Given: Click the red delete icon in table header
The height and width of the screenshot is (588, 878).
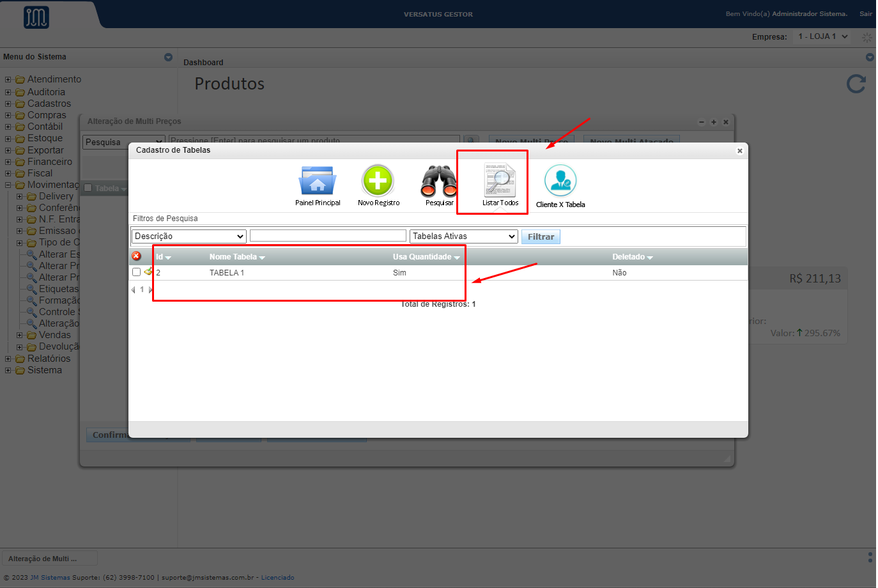Looking at the screenshot, I should click(137, 256).
